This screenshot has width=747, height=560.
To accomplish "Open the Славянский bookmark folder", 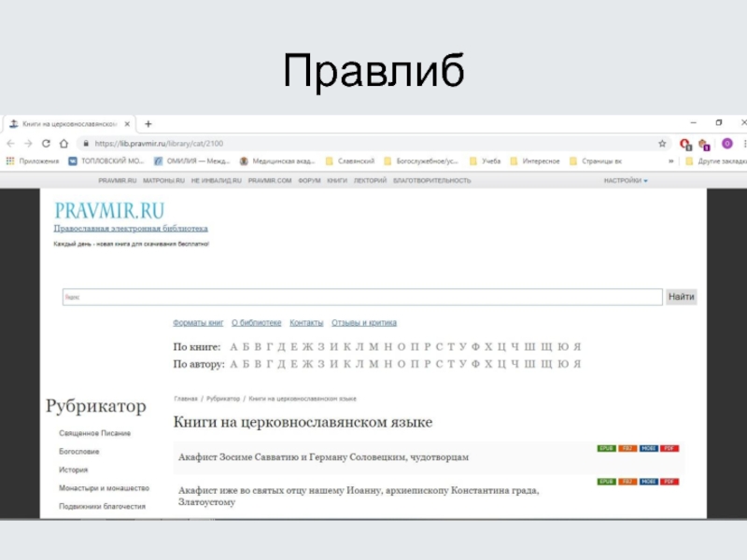I will tap(350, 161).
